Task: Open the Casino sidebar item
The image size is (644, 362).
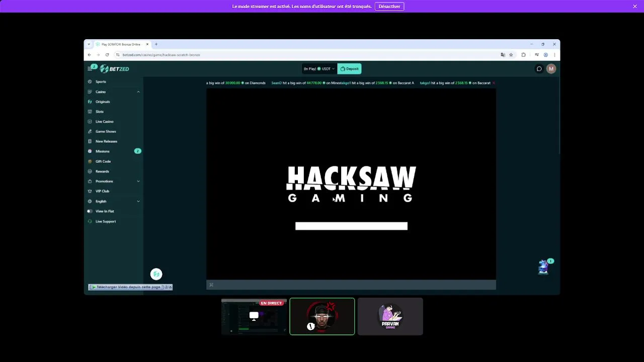Action: pyautogui.click(x=101, y=92)
